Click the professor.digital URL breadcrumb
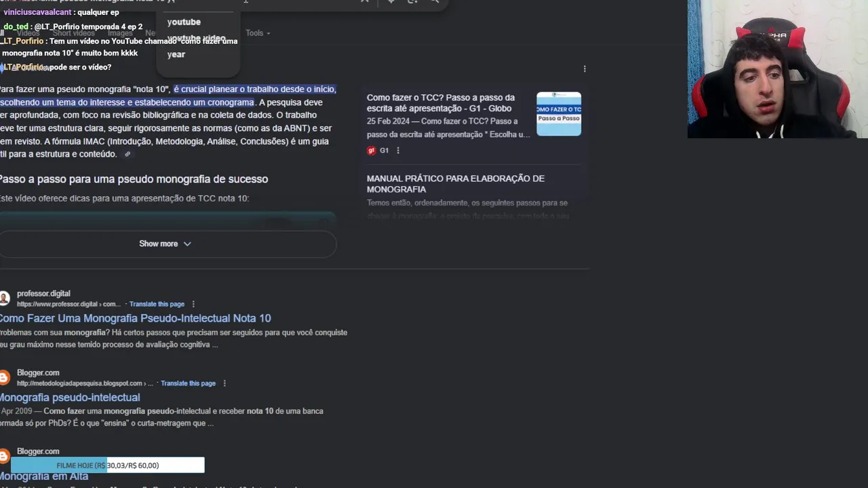The width and height of the screenshot is (868, 488). [x=68, y=304]
